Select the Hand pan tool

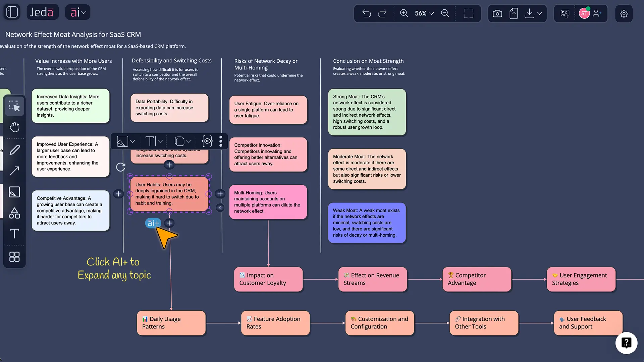click(14, 127)
